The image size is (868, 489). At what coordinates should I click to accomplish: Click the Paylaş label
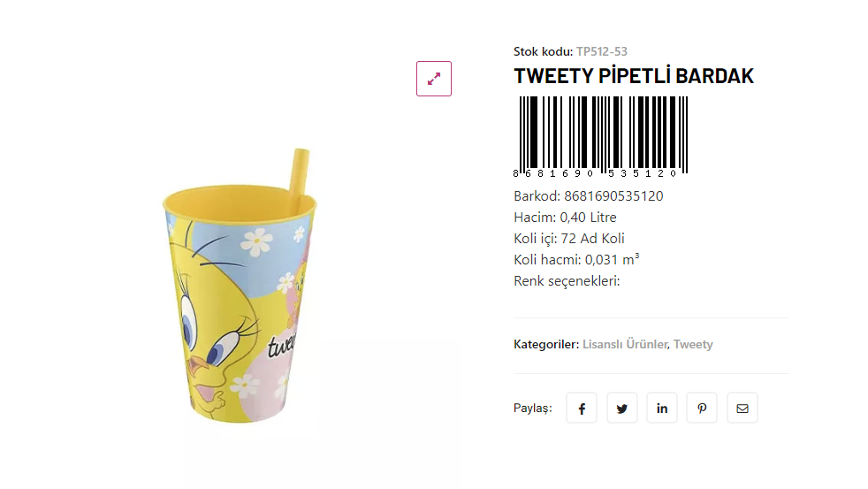(x=532, y=409)
